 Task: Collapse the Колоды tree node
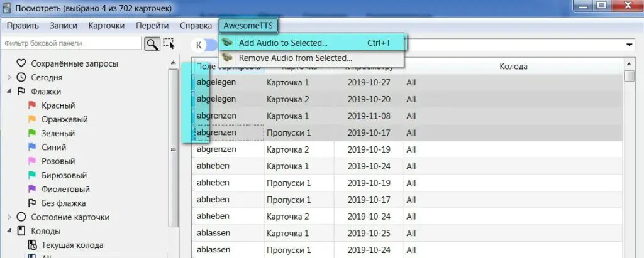tap(9, 231)
